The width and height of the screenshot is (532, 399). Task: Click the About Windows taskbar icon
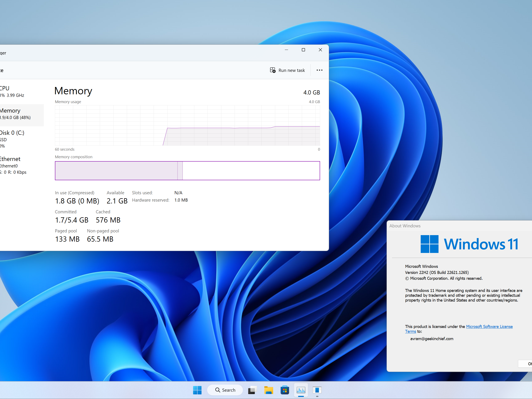coord(317,390)
